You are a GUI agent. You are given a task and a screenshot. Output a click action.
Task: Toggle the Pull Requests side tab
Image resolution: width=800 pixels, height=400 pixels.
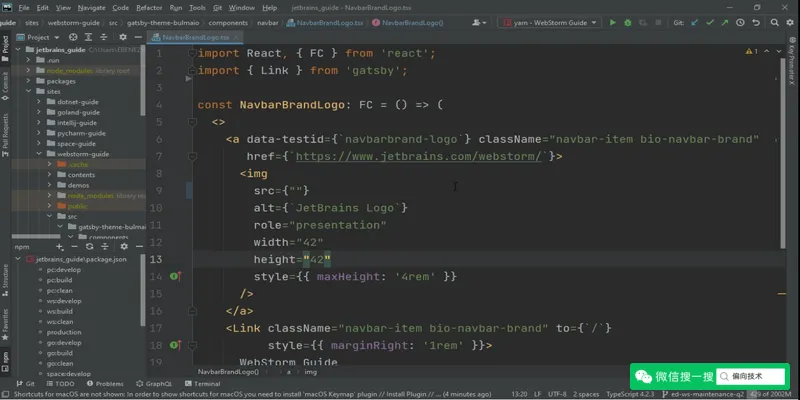coord(6,134)
